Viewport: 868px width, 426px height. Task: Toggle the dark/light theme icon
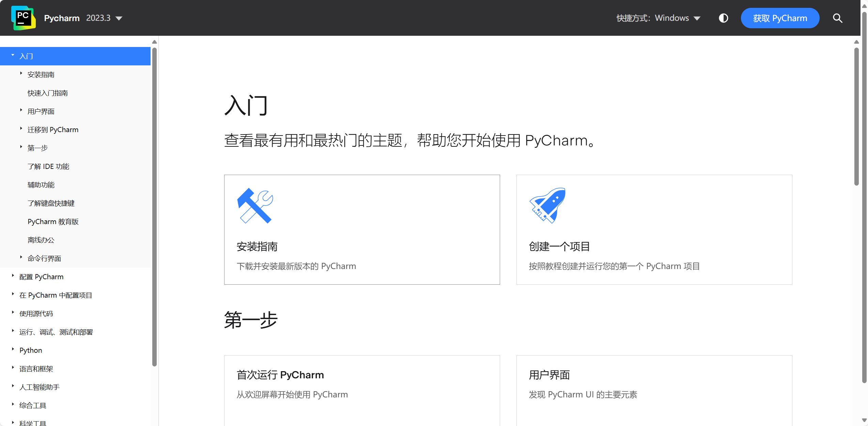[723, 18]
